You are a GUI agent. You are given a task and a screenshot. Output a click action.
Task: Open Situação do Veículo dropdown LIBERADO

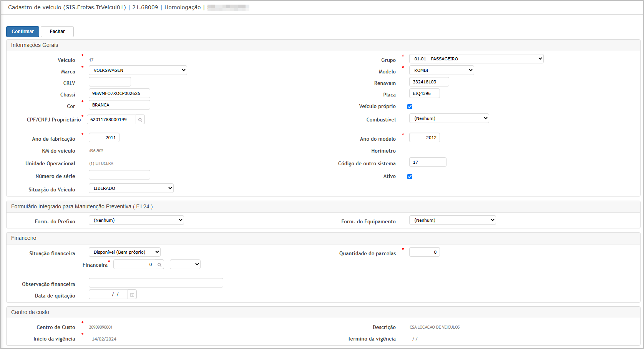pyautogui.click(x=131, y=188)
